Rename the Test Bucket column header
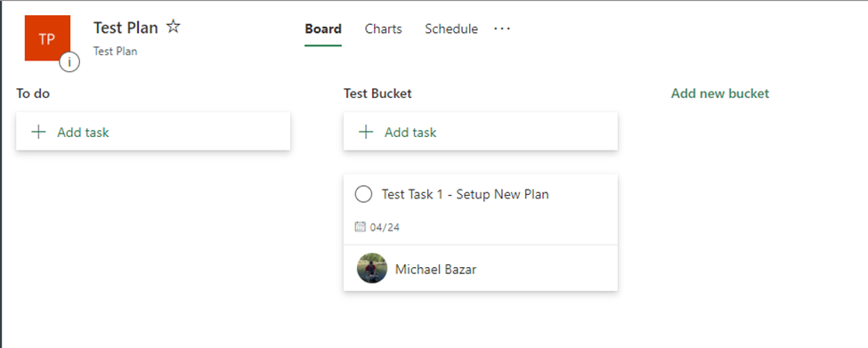Image resolution: width=868 pixels, height=348 pixels. [x=377, y=93]
